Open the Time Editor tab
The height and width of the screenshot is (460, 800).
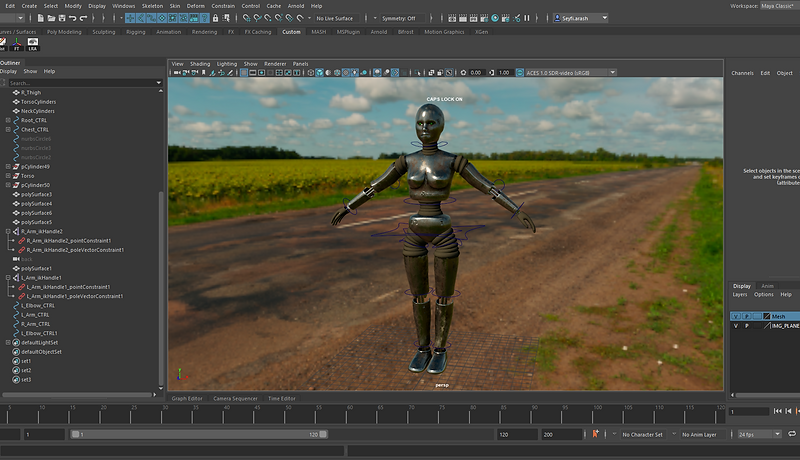(282, 398)
